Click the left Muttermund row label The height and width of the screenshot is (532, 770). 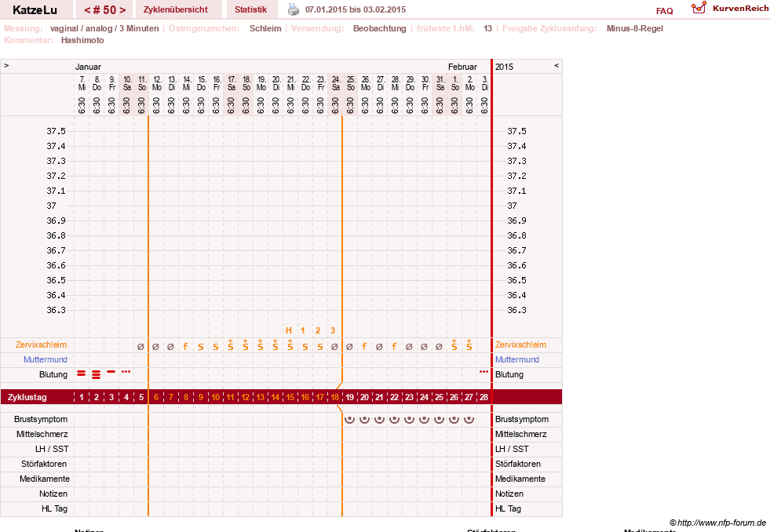pos(46,359)
